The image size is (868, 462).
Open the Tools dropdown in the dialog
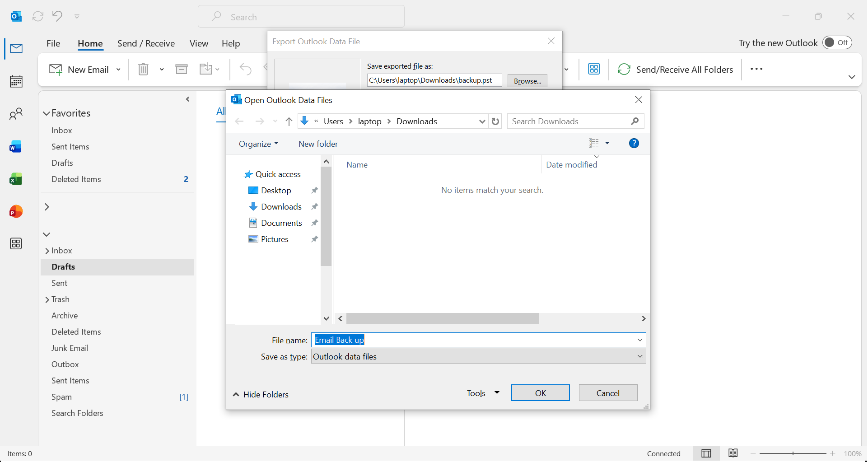tap(483, 393)
